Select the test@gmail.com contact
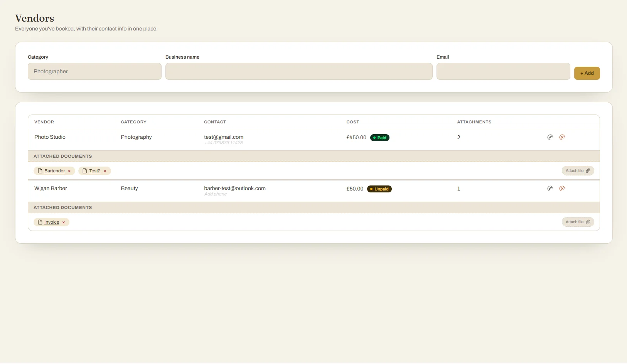Screen dimensions: 627x364 click(x=224, y=137)
